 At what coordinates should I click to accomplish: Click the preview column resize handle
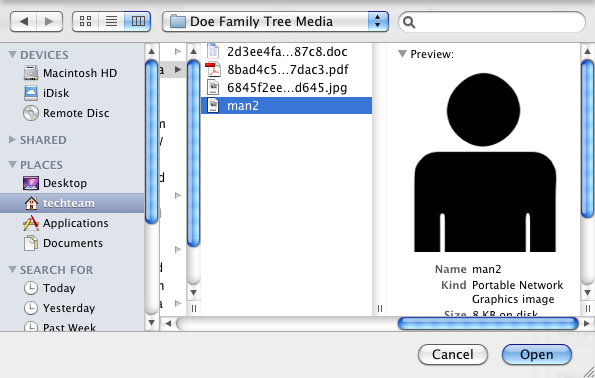point(587,309)
